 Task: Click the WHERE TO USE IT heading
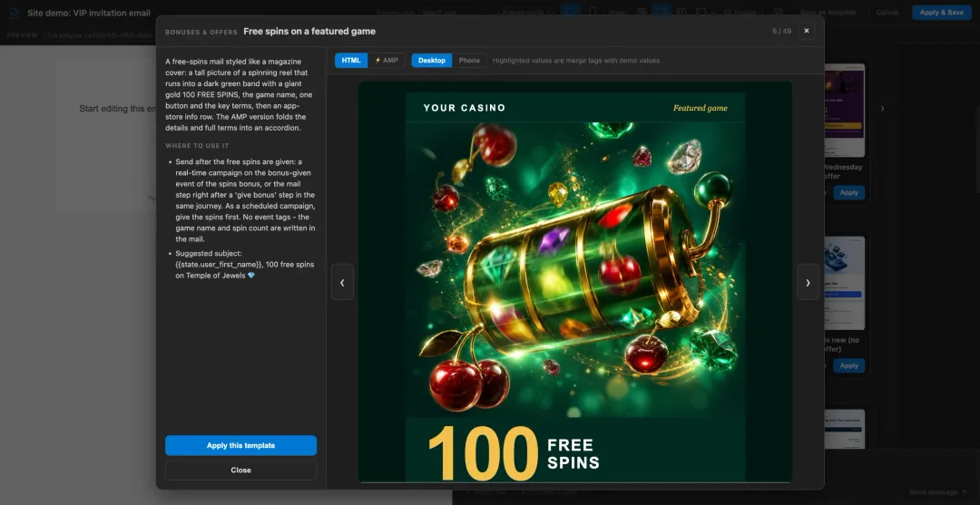(197, 145)
